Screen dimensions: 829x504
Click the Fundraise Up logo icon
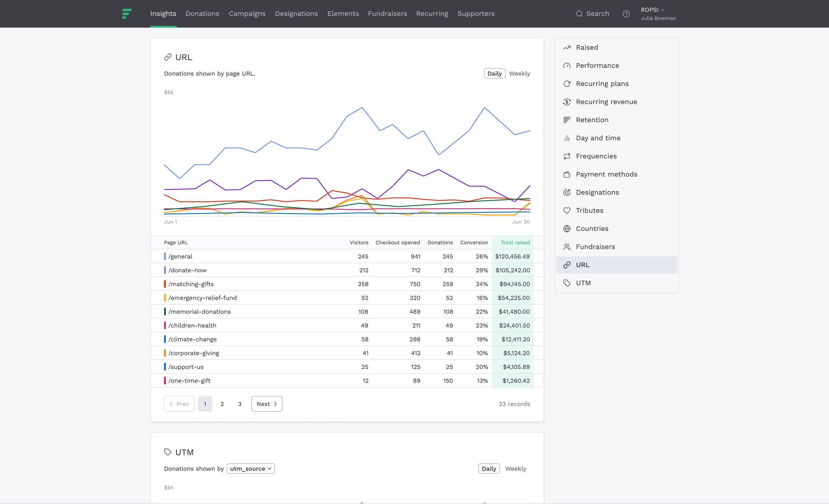(x=126, y=14)
